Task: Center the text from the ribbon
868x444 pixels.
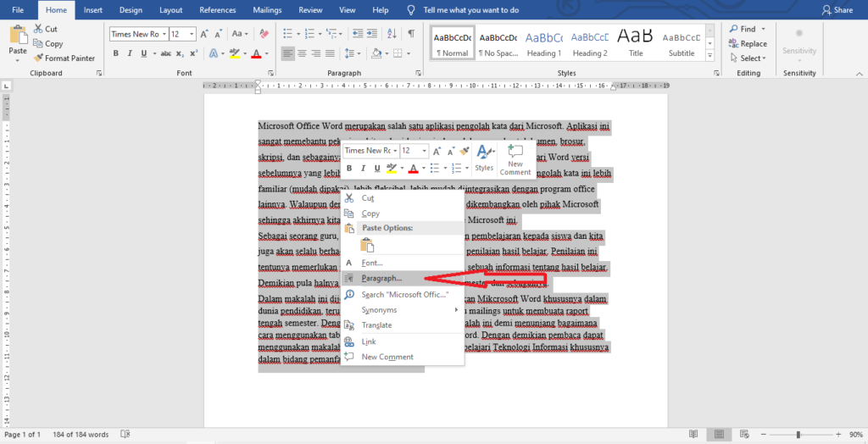Action: coord(303,53)
